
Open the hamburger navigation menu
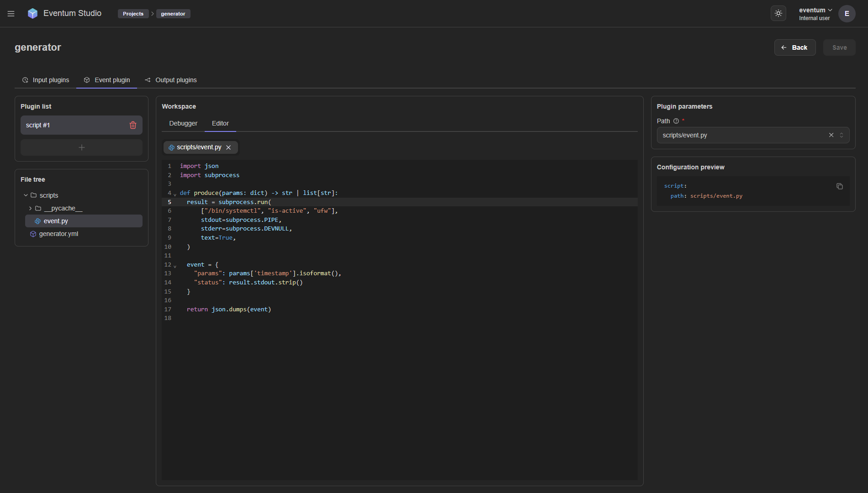tap(11, 14)
